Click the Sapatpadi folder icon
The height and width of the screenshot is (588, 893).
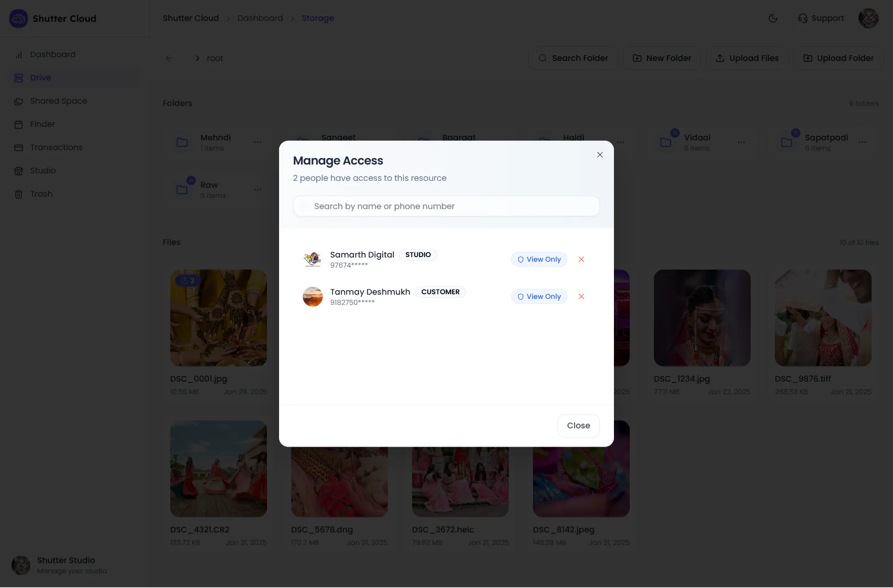tap(787, 142)
